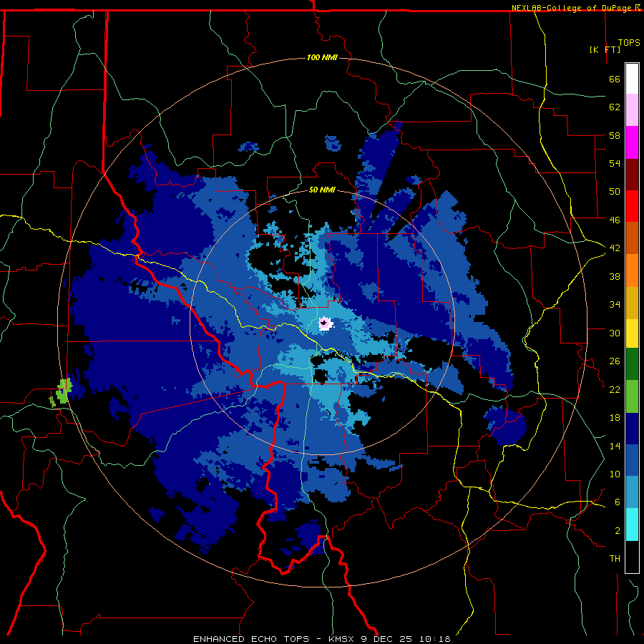This screenshot has width=644, height=644.
Task: Click the light pink legend swatch
Action: [x=632, y=110]
